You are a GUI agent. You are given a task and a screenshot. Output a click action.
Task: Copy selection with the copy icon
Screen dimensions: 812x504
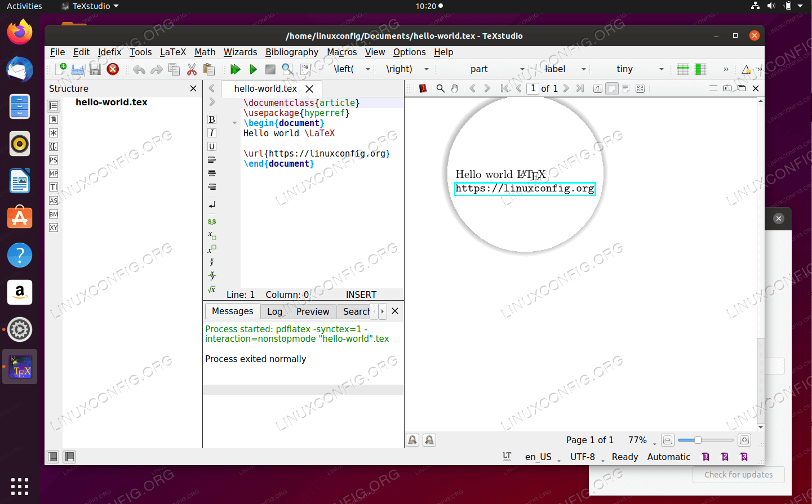[174, 69]
